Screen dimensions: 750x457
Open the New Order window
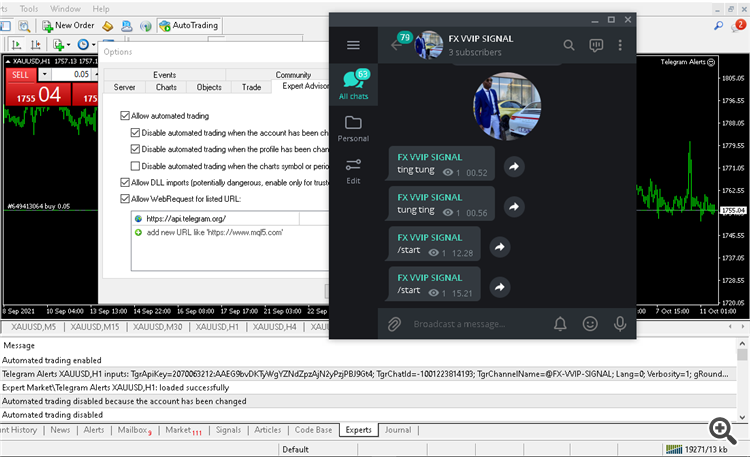[68, 25]
